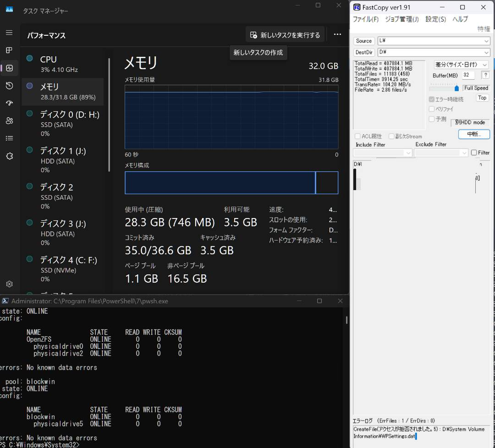Select ディスク 4 (C: F:) NVMe item
495x448 pixels.
click(x=62, y=269)
